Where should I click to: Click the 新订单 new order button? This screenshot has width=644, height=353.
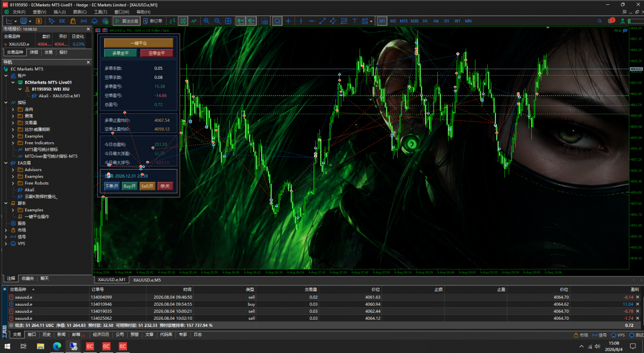point(153,21)
